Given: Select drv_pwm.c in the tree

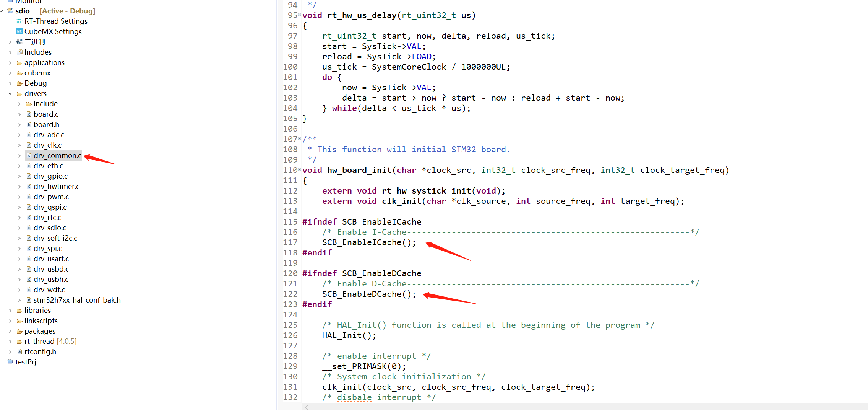Looking at the screenshot, I should tap(51, 197).
